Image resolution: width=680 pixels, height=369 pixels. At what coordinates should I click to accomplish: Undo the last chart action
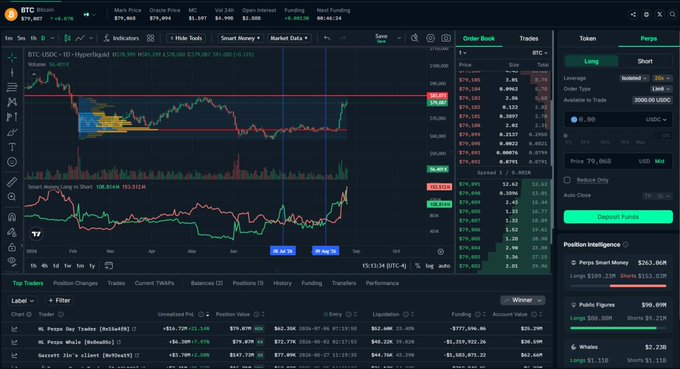tap(327, 38)
